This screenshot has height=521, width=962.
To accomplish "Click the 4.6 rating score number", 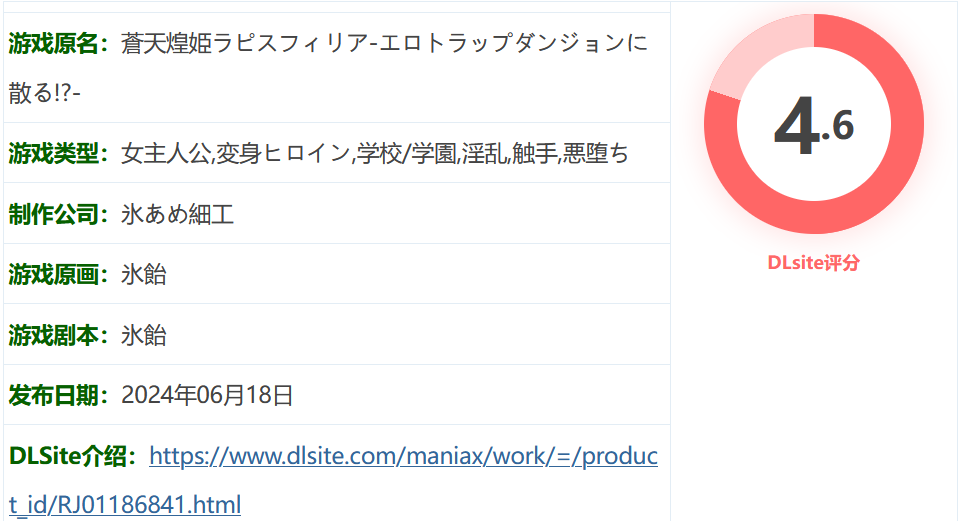I will [x=813, y=126].
